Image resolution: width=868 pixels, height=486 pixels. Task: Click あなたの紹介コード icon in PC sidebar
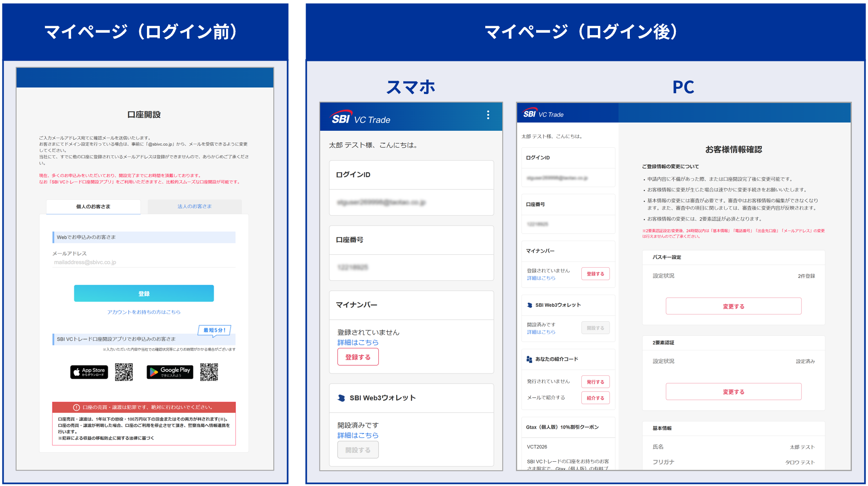[x=529, y=359]
